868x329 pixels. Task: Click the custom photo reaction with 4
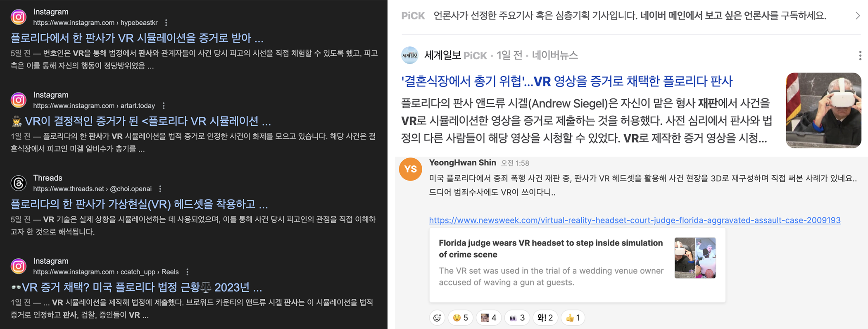tap(489, 317)
